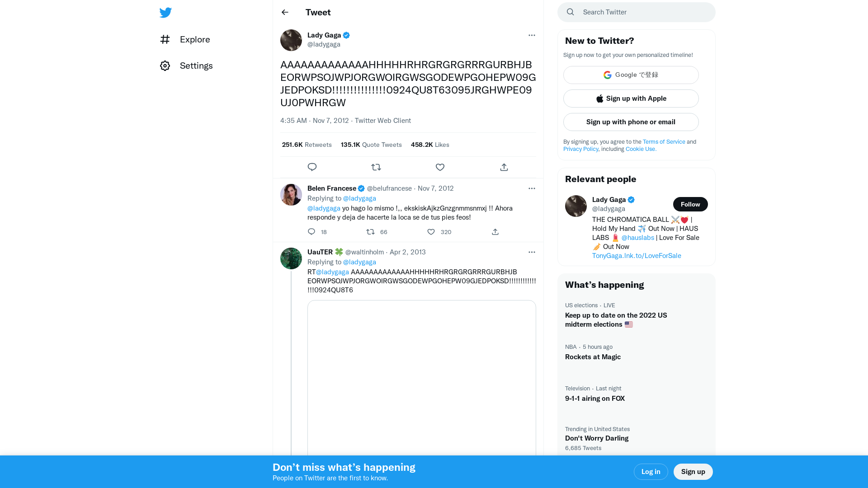Open more options on Belen Francese's reply
Screen dimensions: 868x488
(x=532, y=188)
